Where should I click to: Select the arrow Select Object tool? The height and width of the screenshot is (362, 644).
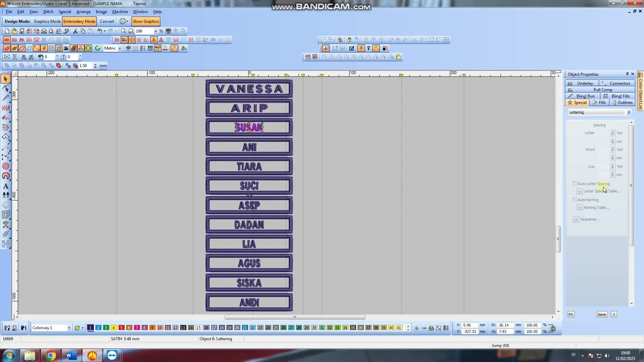point(6,79)
